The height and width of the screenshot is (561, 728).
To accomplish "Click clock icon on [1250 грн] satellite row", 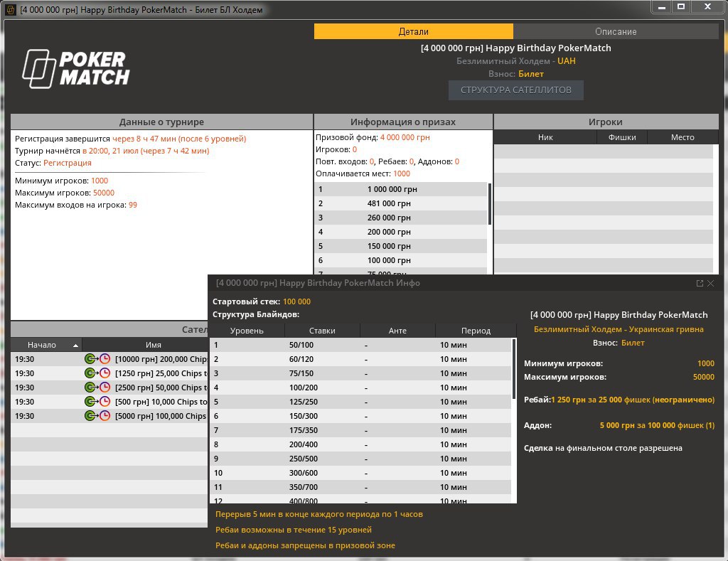I will coord(105,373).
